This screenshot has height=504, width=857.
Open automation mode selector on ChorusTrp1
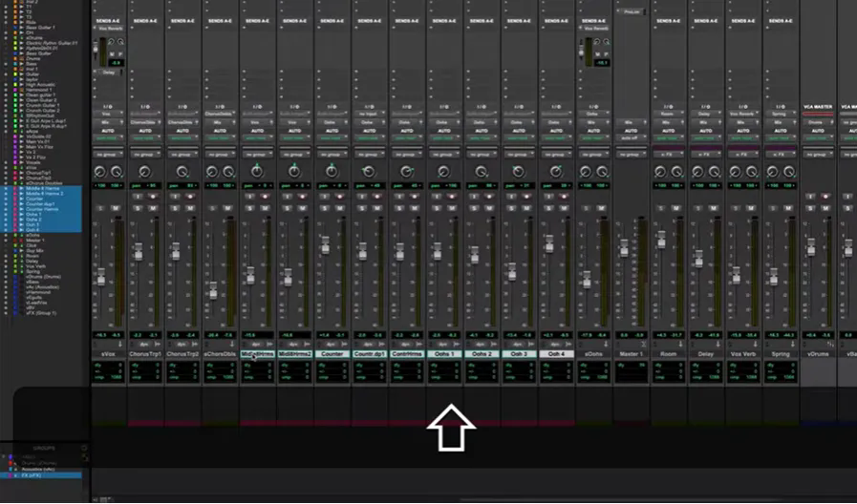pyautogui.click(x=146, y=138)
